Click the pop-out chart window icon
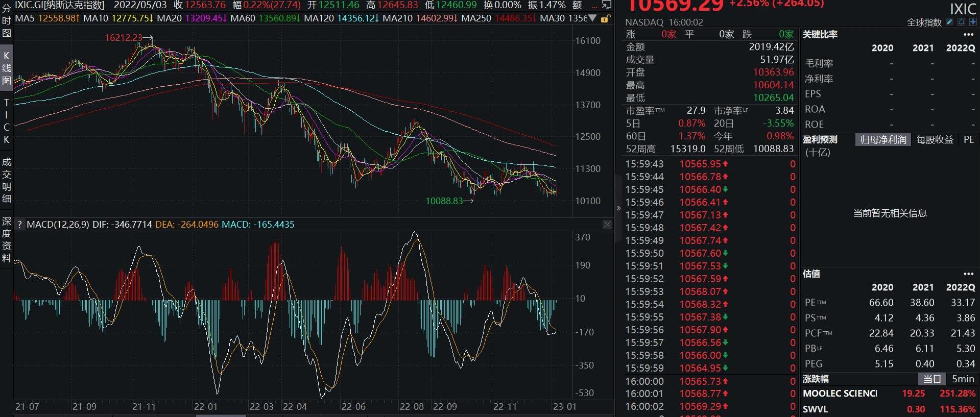This screenshot has width=980, height=417. click(607, 5)
